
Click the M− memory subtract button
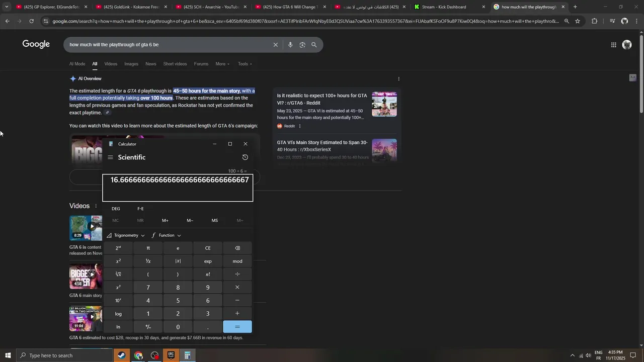(190, 220)
